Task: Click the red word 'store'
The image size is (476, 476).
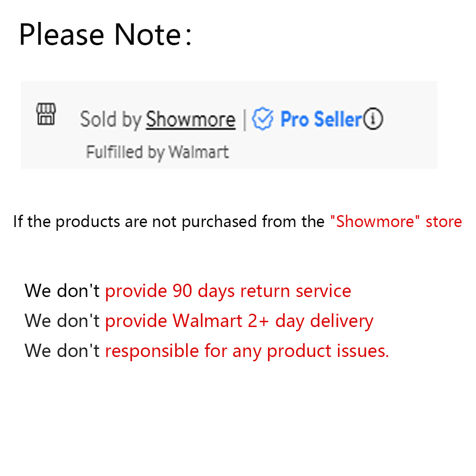Action: click(444, 221)
